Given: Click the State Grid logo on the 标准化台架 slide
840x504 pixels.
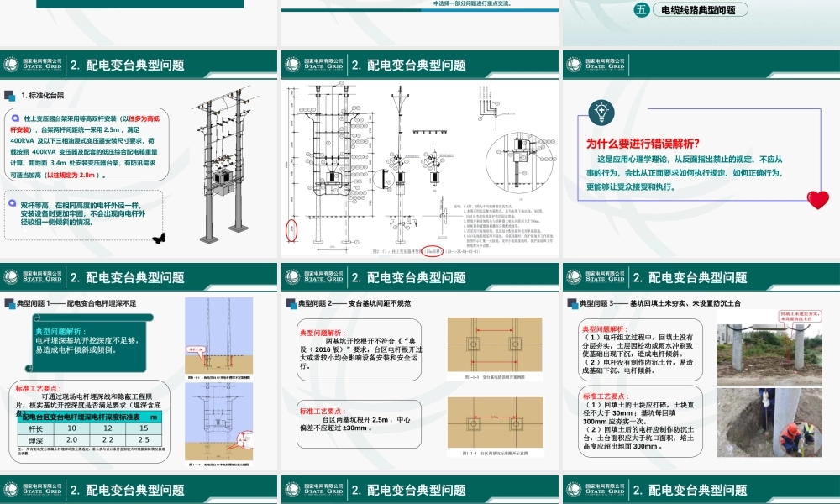Looking at the screenshot, I should coord(34,65).
